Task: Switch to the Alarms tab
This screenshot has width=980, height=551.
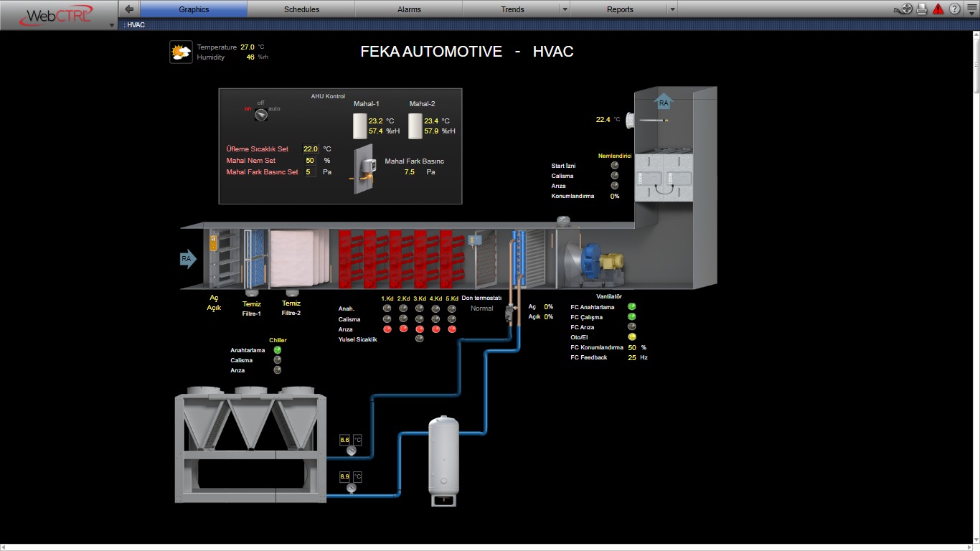Action: tap(409, 9)
